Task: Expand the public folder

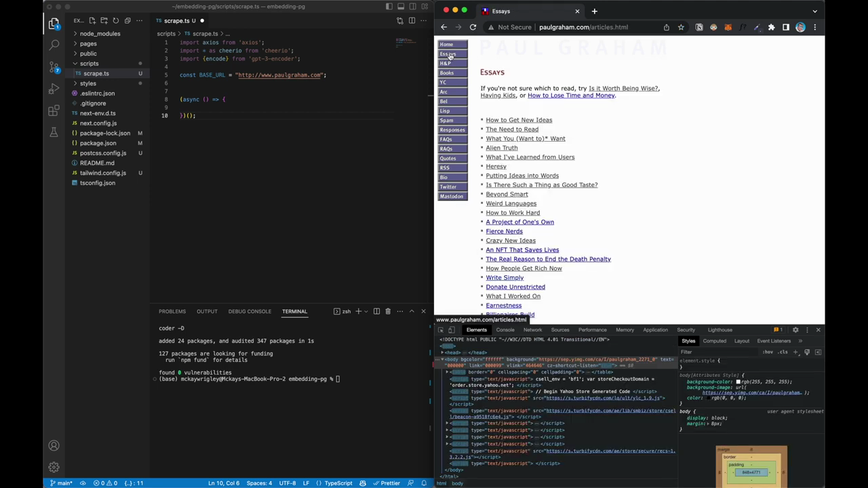Action: click(x=88, y=54)
